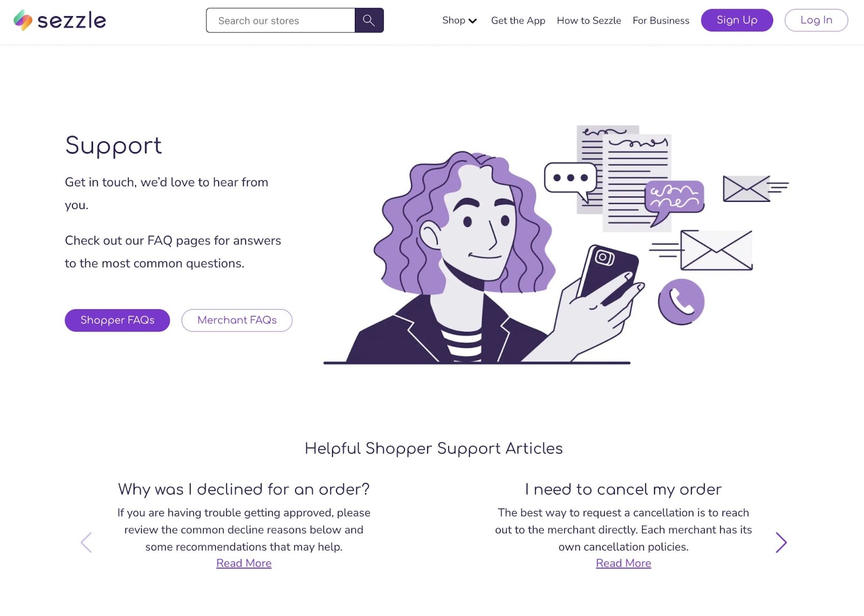Open the How to Sezzle menu item

point(589,21)
